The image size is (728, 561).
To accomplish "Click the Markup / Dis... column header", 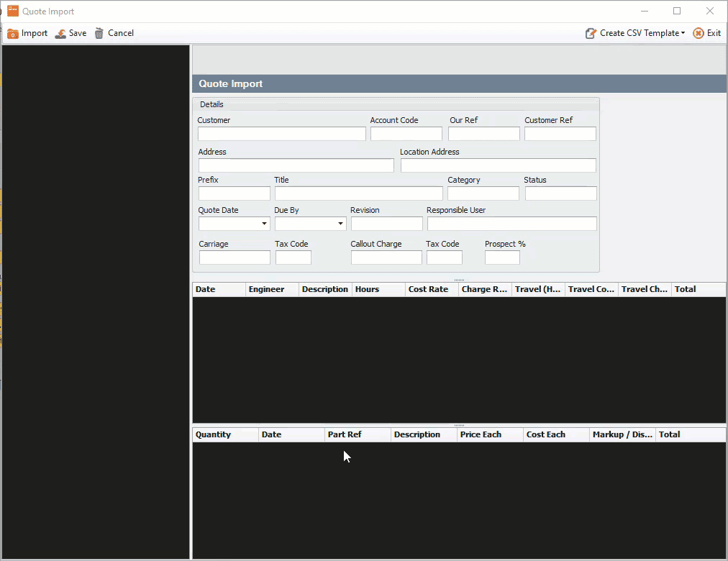I will click(622, 435).
